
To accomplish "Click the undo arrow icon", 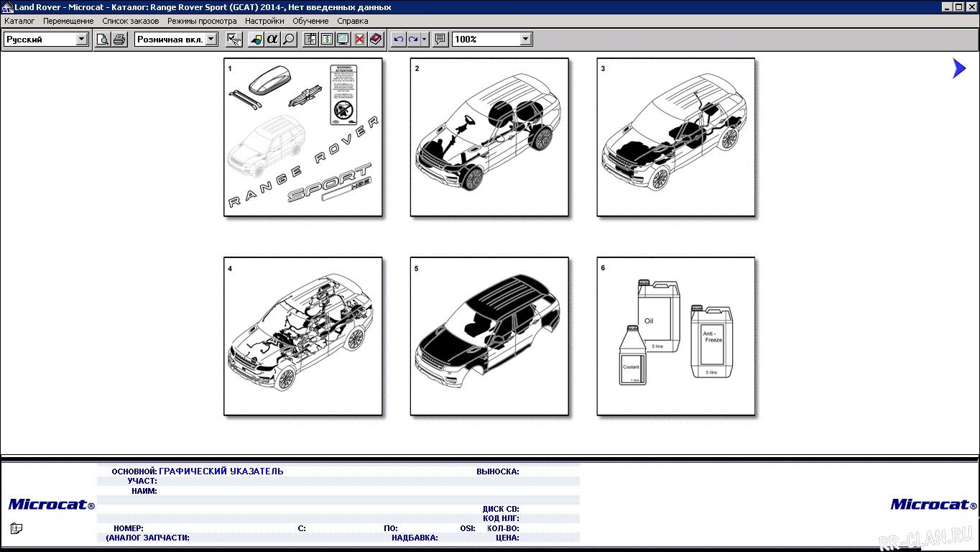I will pos(399,40).
